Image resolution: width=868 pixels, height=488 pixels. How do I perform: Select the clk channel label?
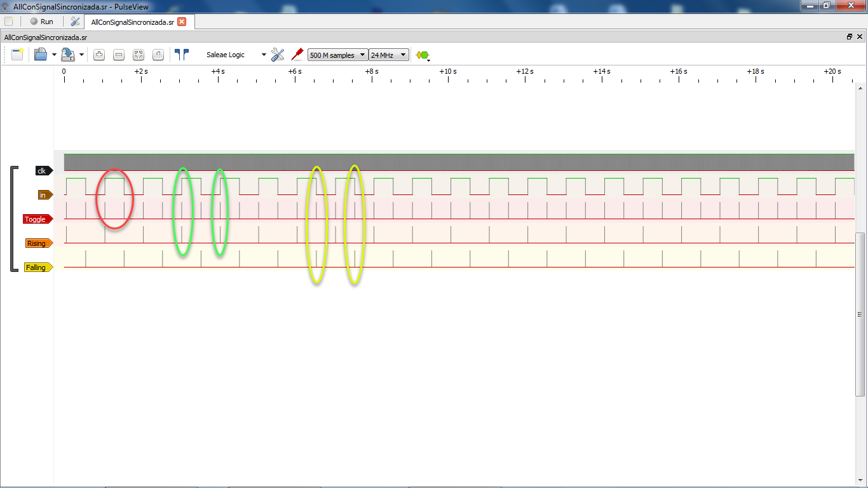point(43,171)
